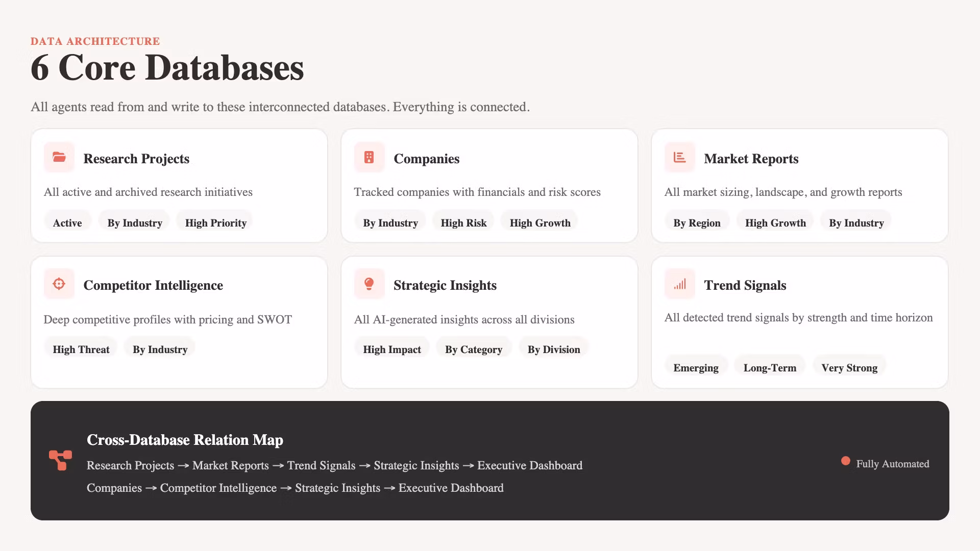Click the DATA ARCHITECTURE label
Screen dimensions: 980x551
tap(95, 41)
